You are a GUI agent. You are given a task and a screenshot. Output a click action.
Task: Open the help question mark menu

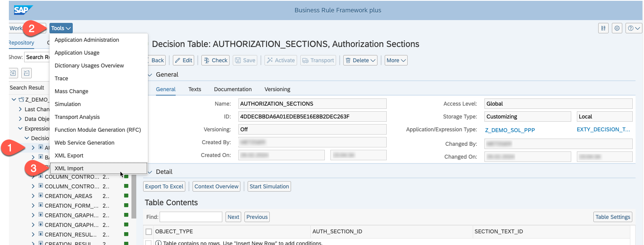[x=634, y=28]
